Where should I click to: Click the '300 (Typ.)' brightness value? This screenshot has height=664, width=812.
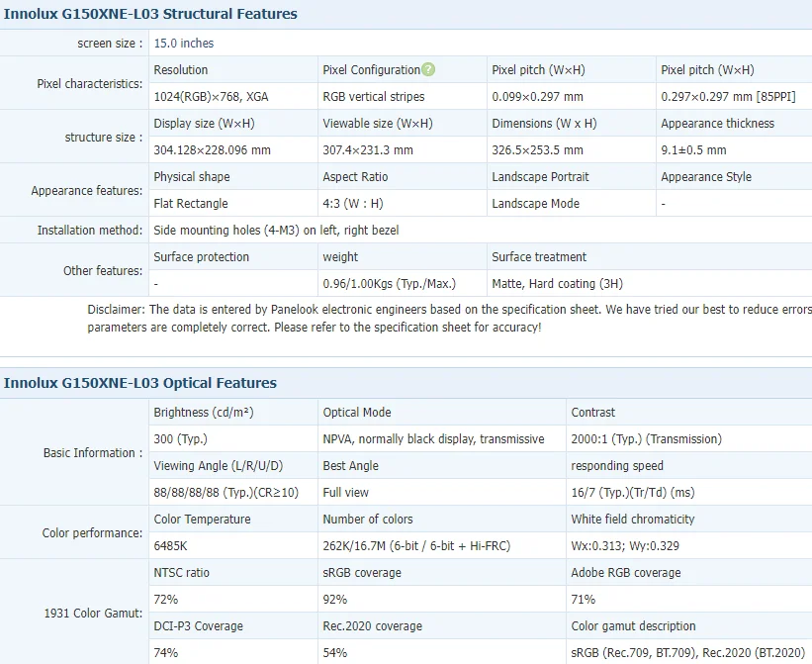tap(181, 439)
